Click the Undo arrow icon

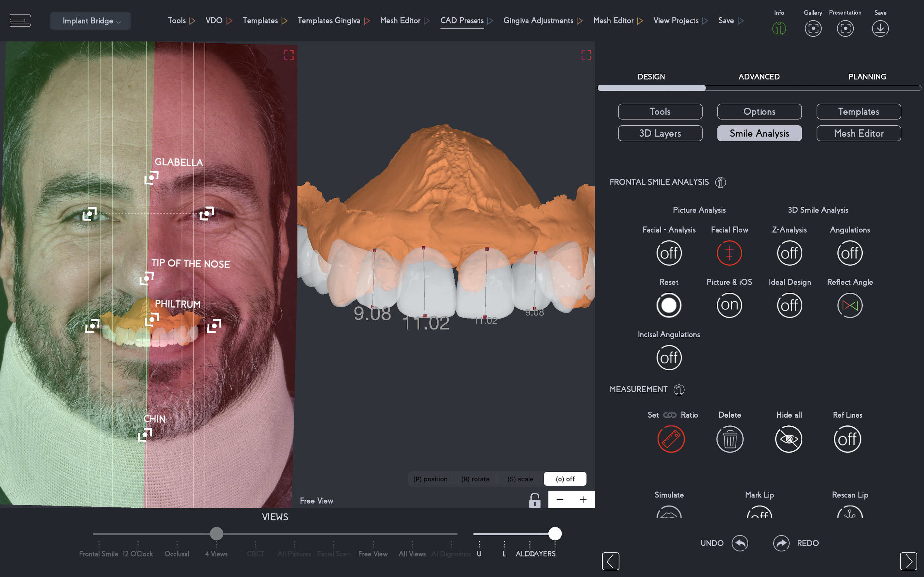pyautogui.click(x=740, y=543)
